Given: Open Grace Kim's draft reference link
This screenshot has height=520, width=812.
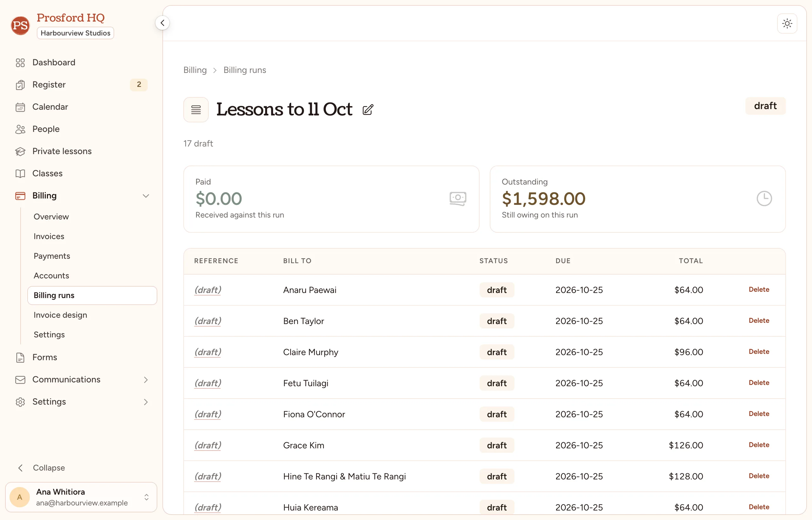Looking at the screenshot, I should 208,445.
